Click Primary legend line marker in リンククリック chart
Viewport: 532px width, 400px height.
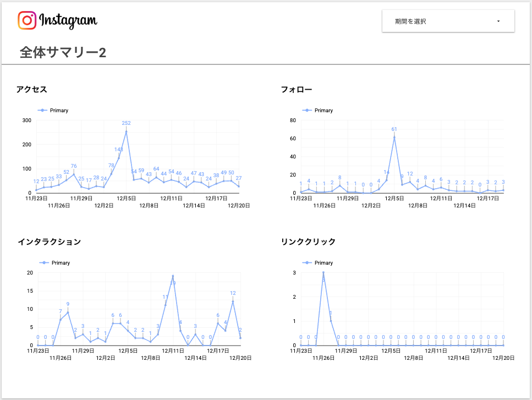(307, 263)
